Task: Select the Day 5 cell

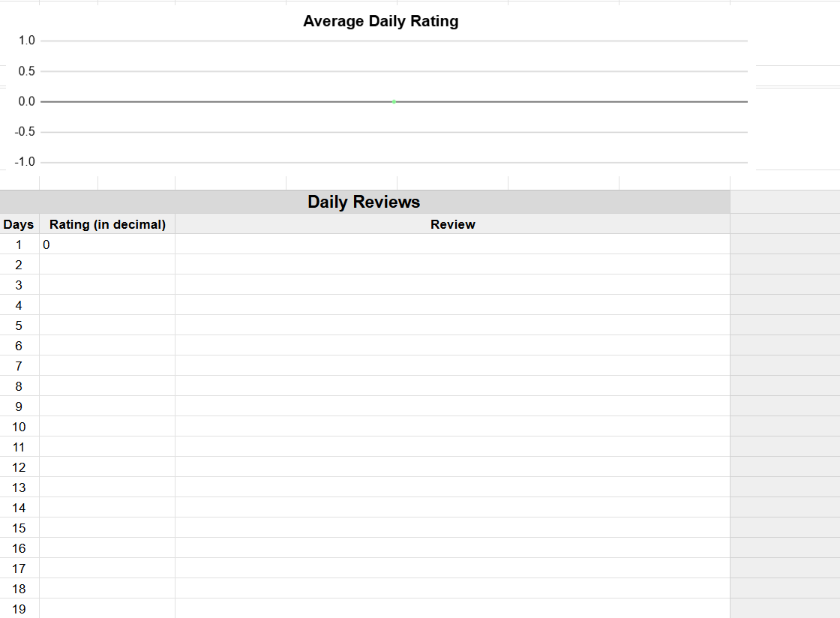Action: 19,325
